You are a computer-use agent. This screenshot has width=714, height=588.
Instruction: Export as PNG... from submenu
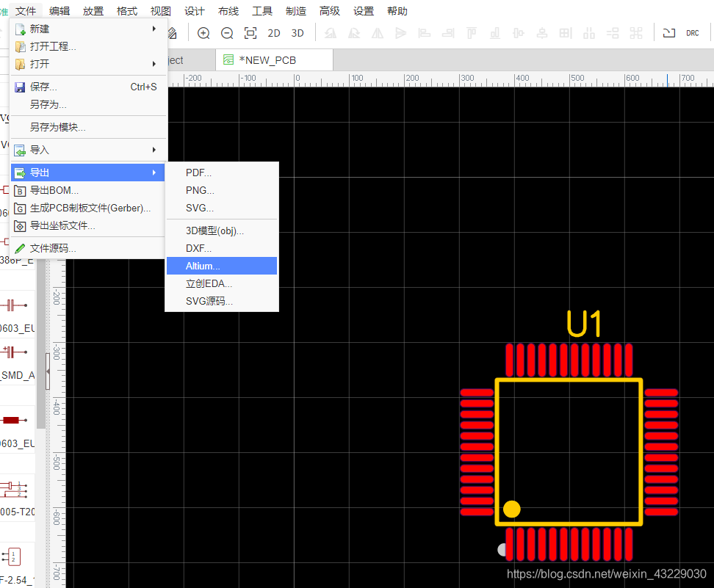pos(222,190)
